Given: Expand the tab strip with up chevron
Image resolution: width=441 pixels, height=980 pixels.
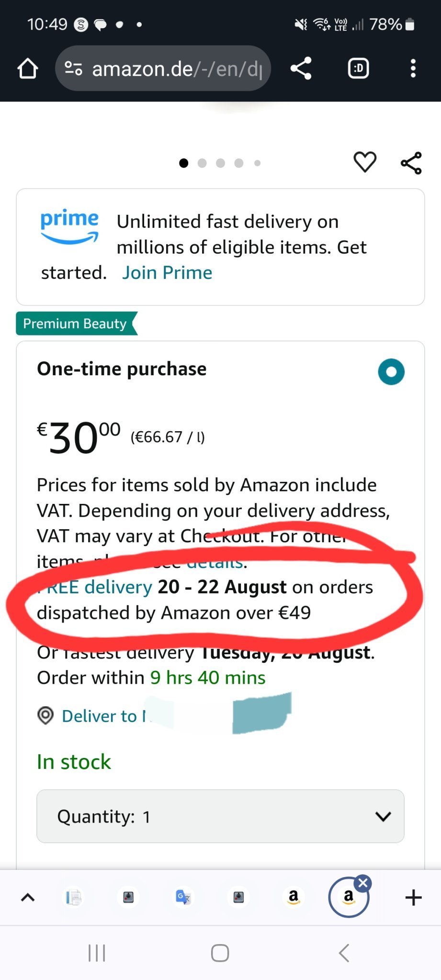Looking at the screenshot, I should click(28, 897).
